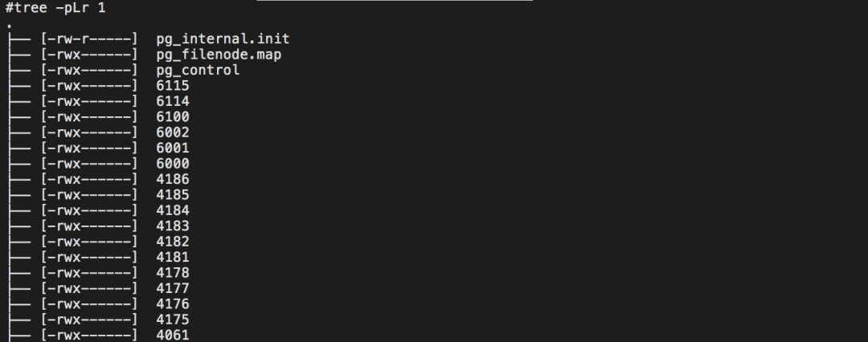The height and width of the screenshot is (342, 868).
Task: Select the 6100 file entry
Action: click(x=173, y=117)
